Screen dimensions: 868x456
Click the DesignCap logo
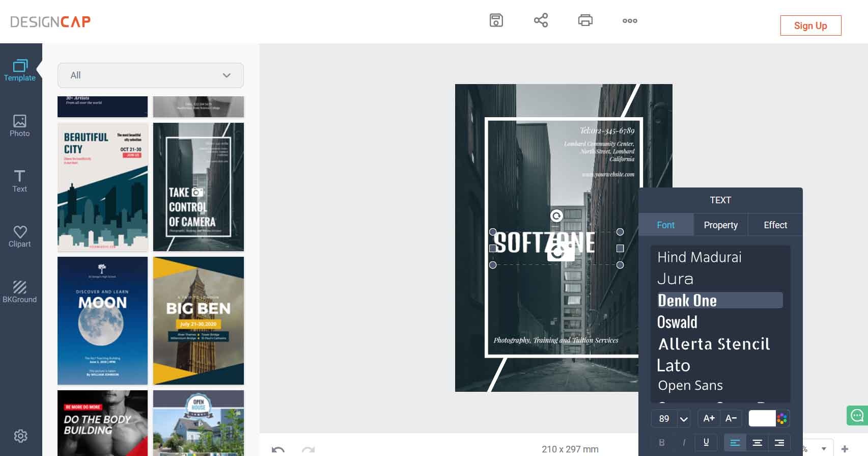click(50, 22)
